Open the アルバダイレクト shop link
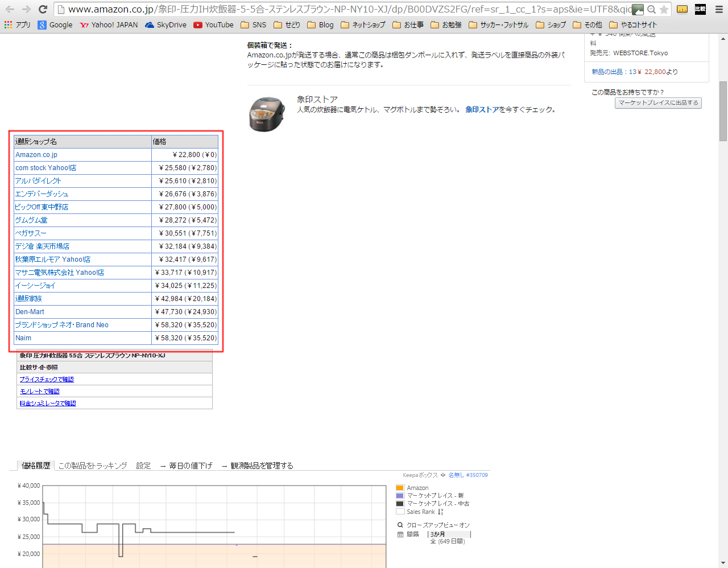728x568 pixels. pyautogui.click(x=38, y=181)
